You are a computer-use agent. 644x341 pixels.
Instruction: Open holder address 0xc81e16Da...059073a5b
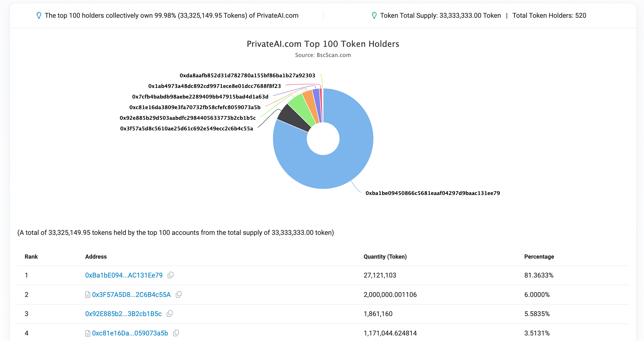pos(130,333)
